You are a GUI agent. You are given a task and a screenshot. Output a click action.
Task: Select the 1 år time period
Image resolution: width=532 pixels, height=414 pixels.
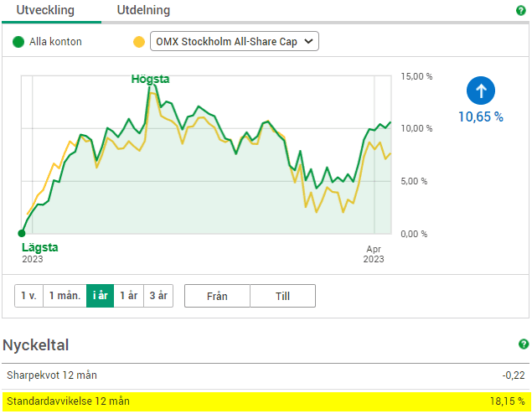(x=128, y=296)
